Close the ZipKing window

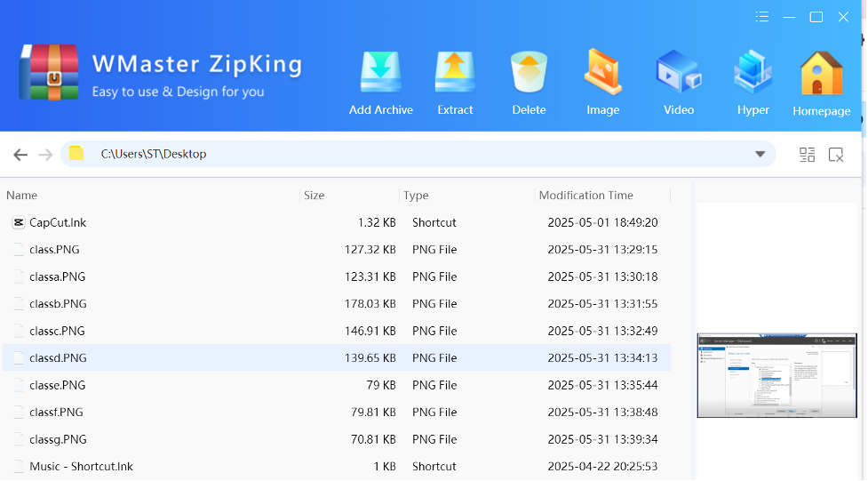click(843, 17)
